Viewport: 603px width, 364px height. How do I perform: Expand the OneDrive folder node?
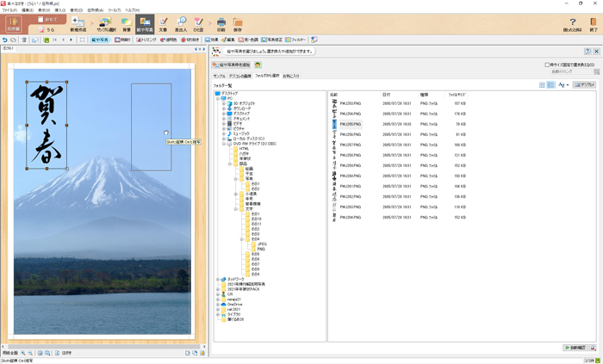click(218, 304)
